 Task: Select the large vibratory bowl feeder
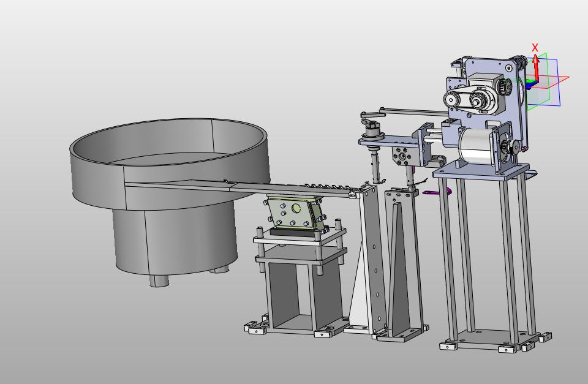[169, 165]
